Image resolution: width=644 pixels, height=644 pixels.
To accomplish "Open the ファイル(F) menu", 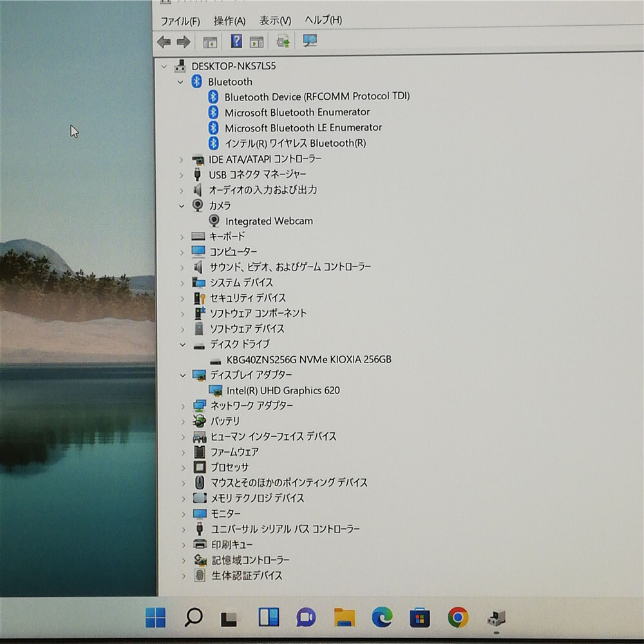I will coord(180,21).
